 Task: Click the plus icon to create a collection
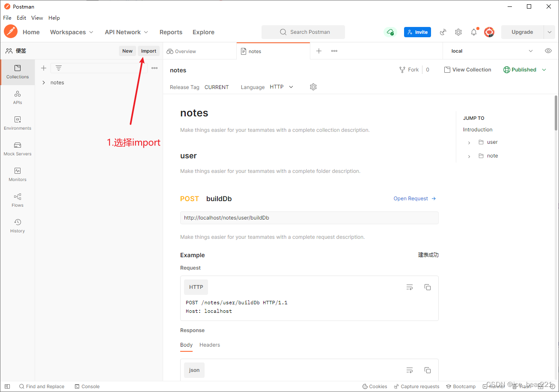pyautogui.click(x=44, y=68)
